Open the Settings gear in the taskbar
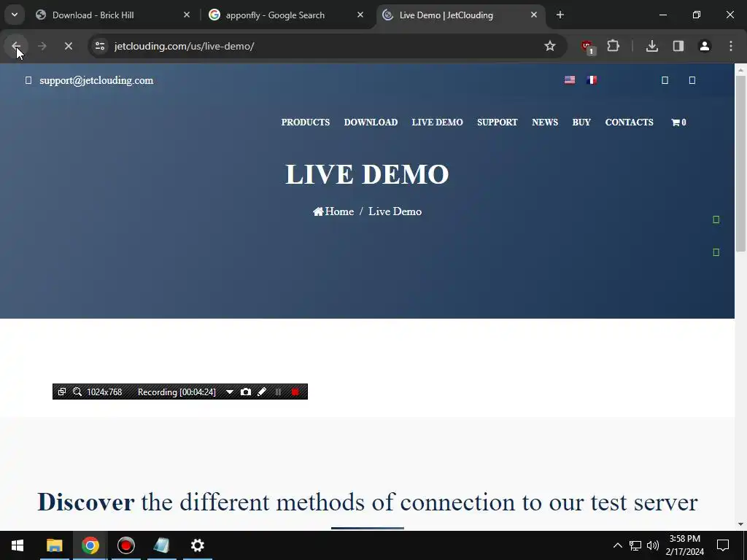Image resolution: width=747 pixels, height=560 pixels. [197, 545]
